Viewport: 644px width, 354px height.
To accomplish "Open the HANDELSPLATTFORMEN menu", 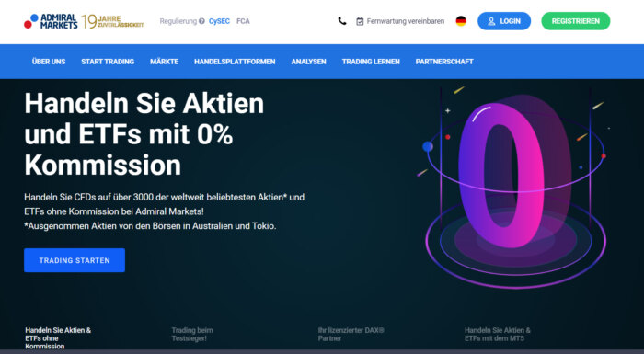I will tap(235, 62).
